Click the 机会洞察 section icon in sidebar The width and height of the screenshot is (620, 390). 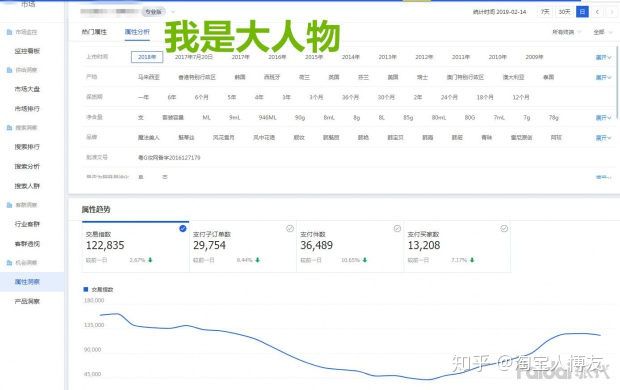(9, 263)
